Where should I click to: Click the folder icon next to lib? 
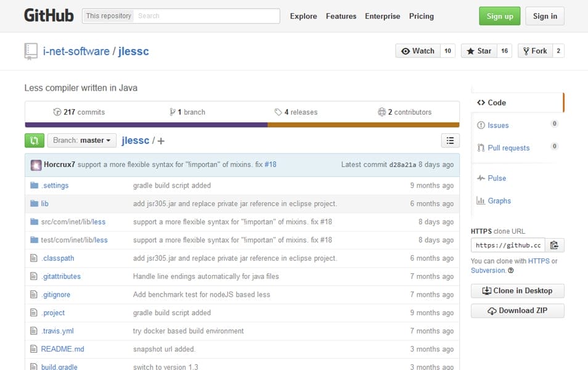tap(34, 203)
